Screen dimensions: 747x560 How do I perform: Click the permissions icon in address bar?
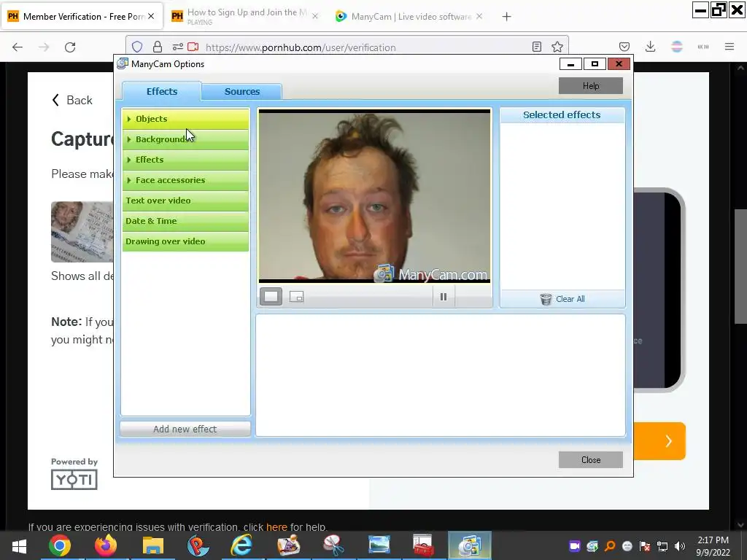coord(178,47)
